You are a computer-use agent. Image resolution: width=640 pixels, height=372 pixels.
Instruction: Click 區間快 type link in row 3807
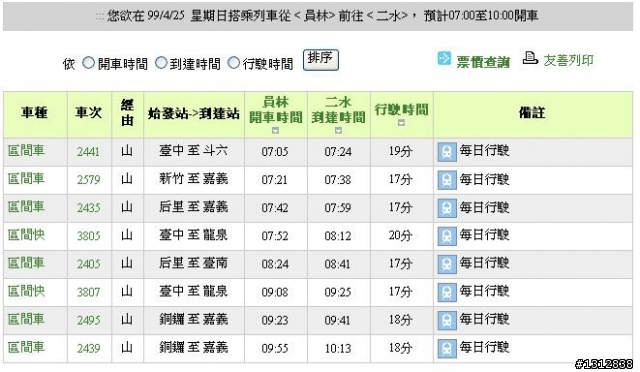26,291
